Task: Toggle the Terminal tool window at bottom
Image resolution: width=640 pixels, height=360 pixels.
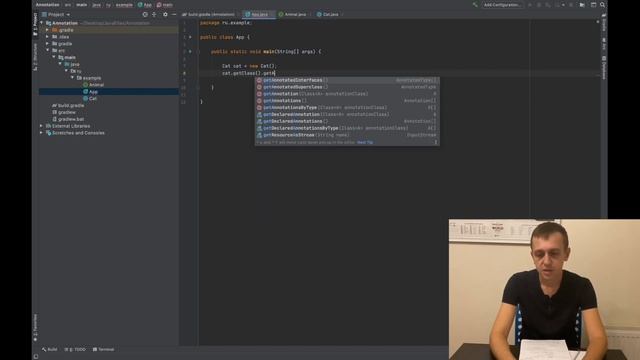Action: coord(103,349)
